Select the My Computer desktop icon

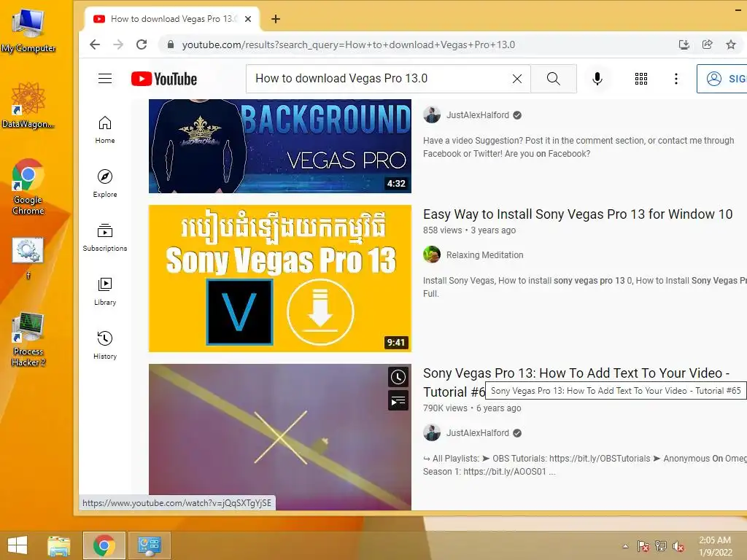coord(28,30)
